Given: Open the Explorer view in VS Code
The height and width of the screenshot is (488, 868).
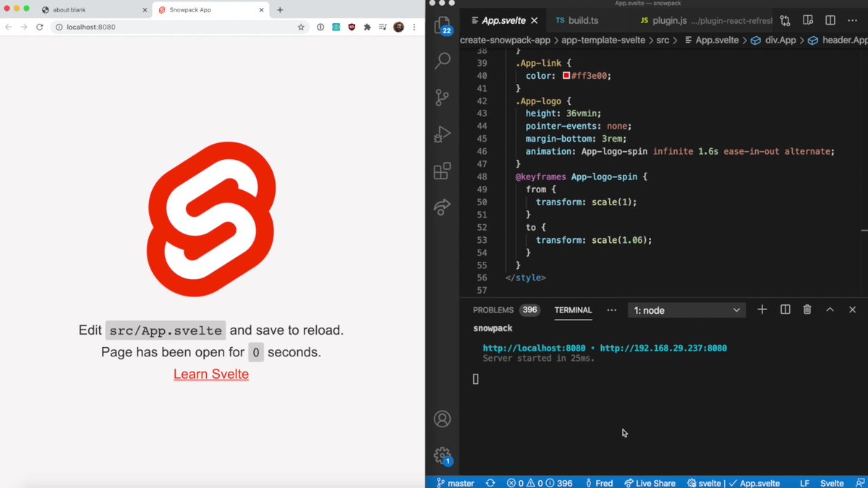Looking at the screenshot, I should [x=442, y=26].
